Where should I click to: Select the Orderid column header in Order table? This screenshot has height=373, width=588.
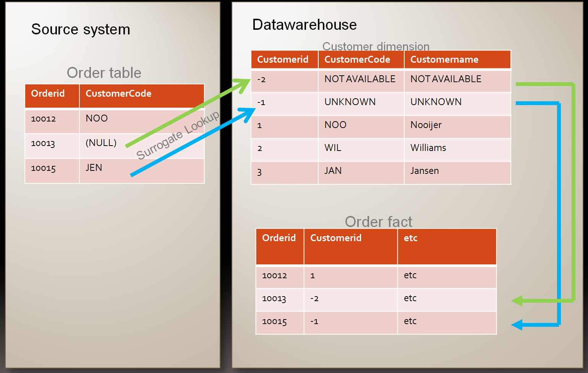pyautogui.click(x=48, y=93)
